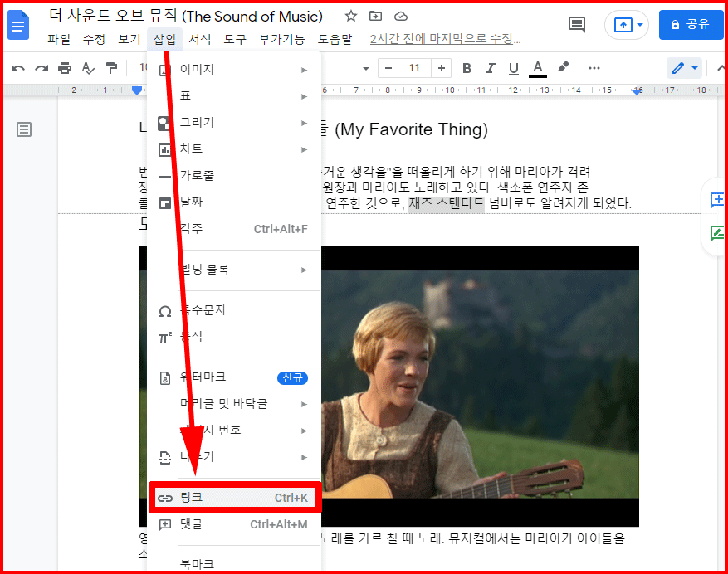The width and height of the screenshot is (728, 574).
Task: Open the 도구 menu
Action: pos(235,40)
